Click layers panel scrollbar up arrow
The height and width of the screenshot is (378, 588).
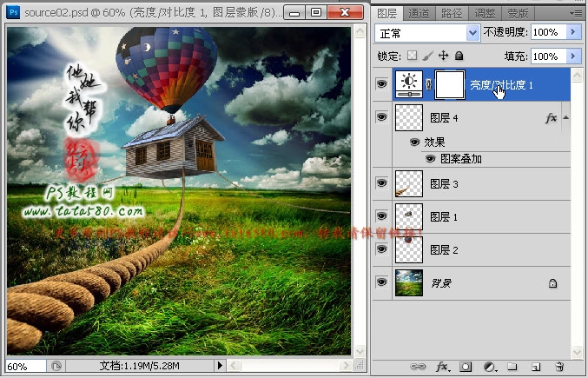coord(577,76)
